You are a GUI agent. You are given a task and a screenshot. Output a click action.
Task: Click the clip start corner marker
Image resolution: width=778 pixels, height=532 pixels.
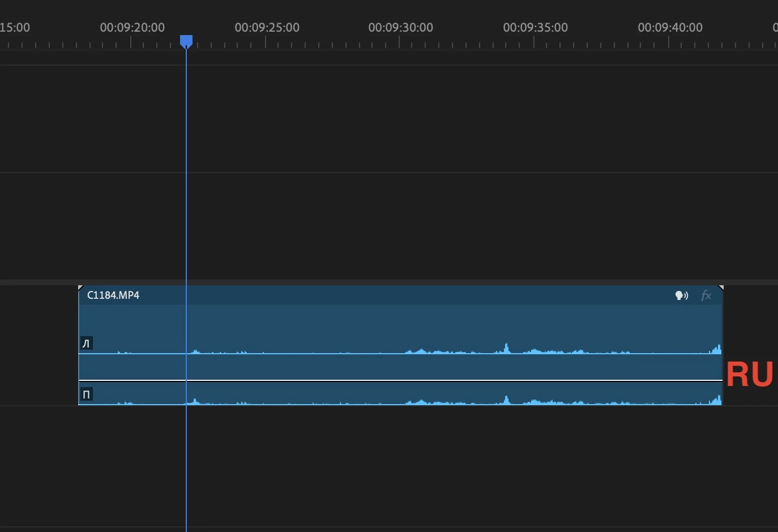tap(80, 288)
